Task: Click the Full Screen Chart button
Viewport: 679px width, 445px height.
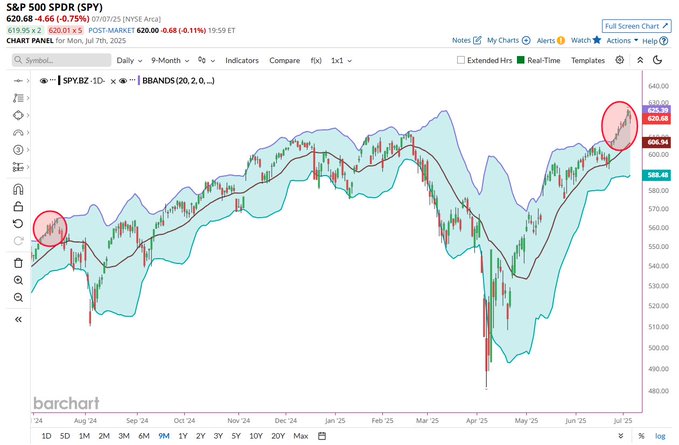Action: click(x=636, y=26)
